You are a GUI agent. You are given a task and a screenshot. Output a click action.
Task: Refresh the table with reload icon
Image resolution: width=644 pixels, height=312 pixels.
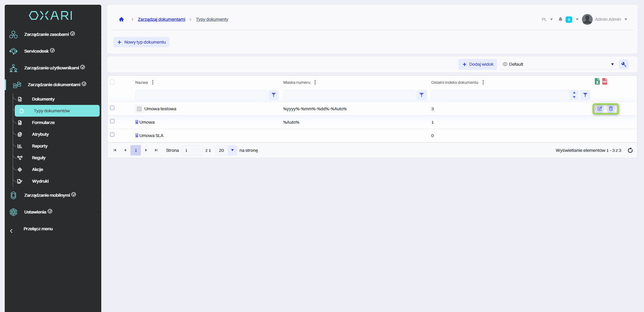630,150
